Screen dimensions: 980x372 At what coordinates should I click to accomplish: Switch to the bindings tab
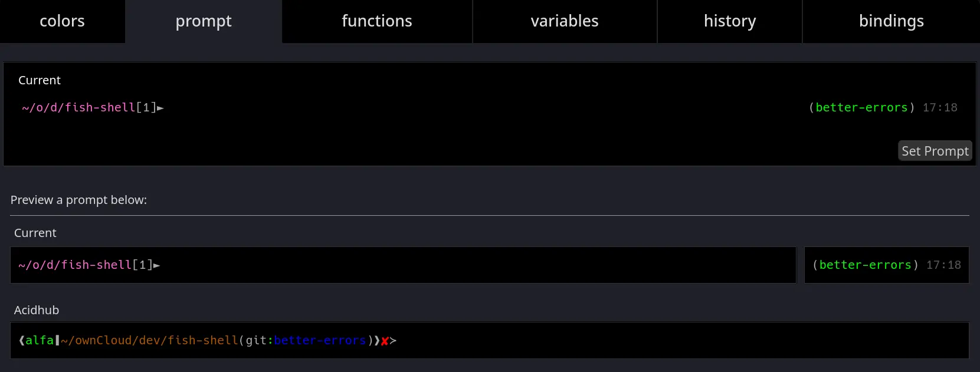coord(891,21)
